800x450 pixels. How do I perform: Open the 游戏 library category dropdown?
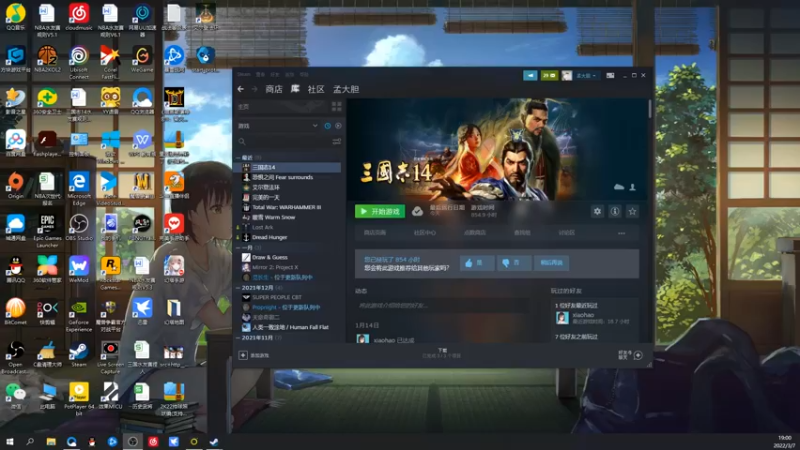tap(278, 126)
